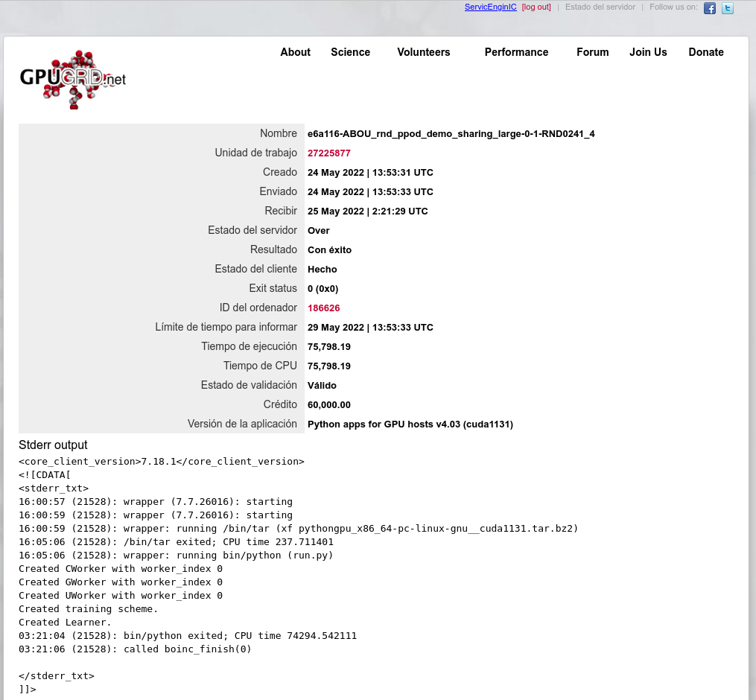Select the Enviado date ending 13:53:33 UTC
The image size is (756, 700).
(370, 192)
